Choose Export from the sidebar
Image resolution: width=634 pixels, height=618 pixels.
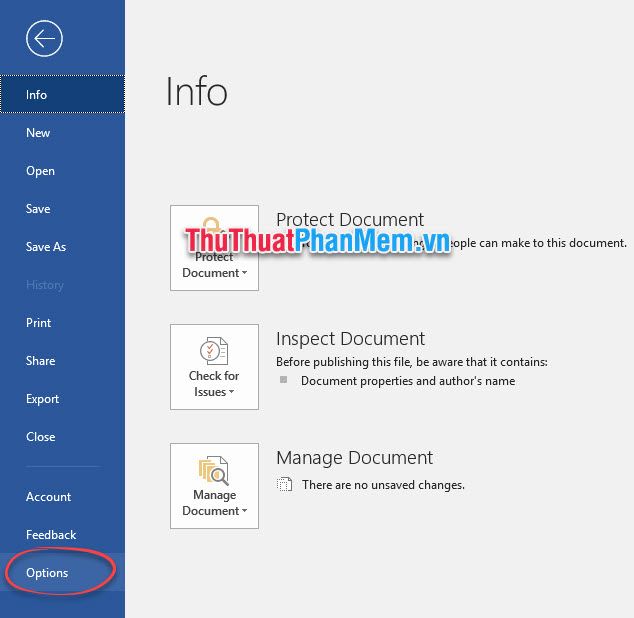[42, 399]
